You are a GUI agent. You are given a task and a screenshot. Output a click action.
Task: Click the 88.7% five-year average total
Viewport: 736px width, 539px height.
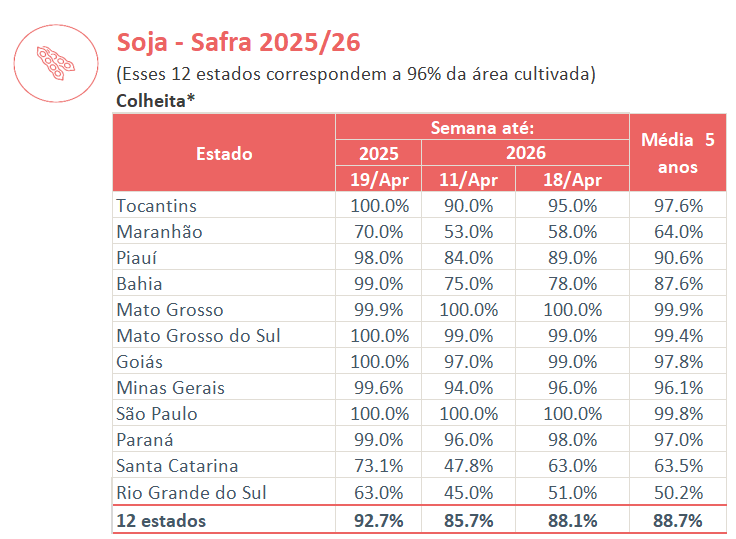click(x=678, y=520)
